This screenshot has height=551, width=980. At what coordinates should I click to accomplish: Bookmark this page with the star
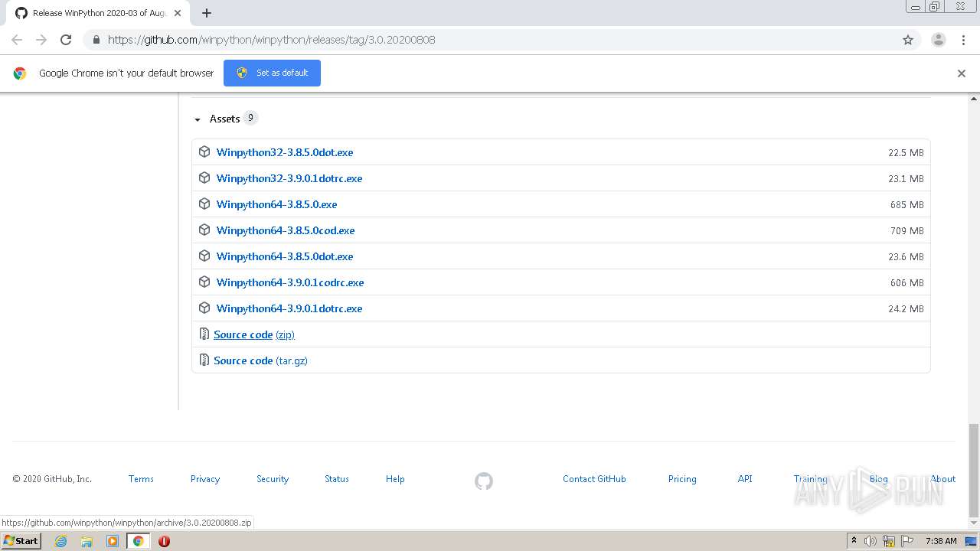[x=908, y=40]
